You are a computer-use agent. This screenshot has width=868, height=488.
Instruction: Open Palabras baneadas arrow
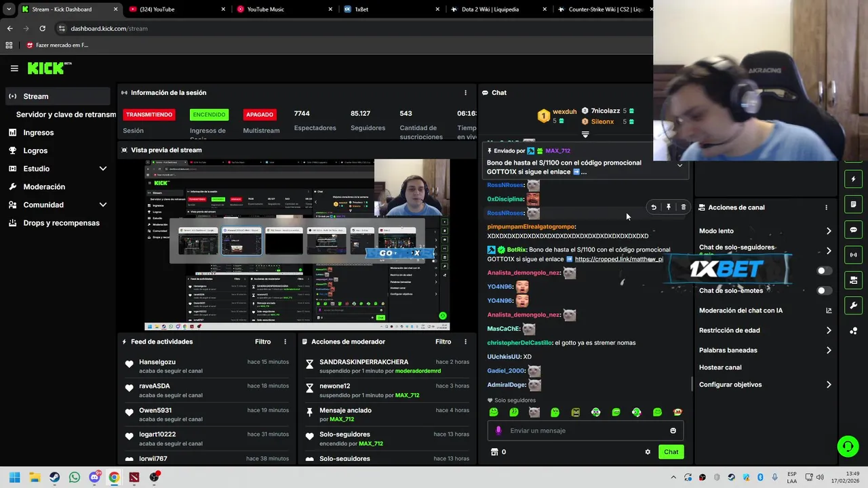tap(829, 350)
